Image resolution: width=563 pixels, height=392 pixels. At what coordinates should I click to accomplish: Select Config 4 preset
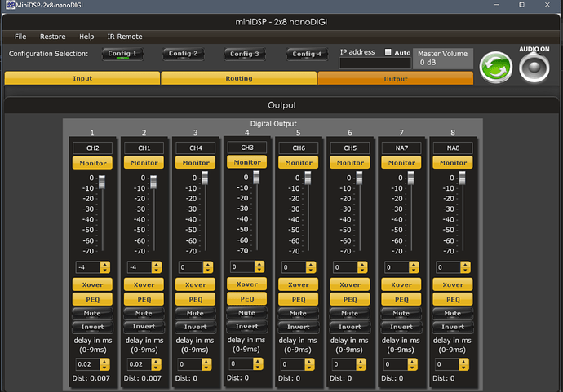[x=307, y=54]
